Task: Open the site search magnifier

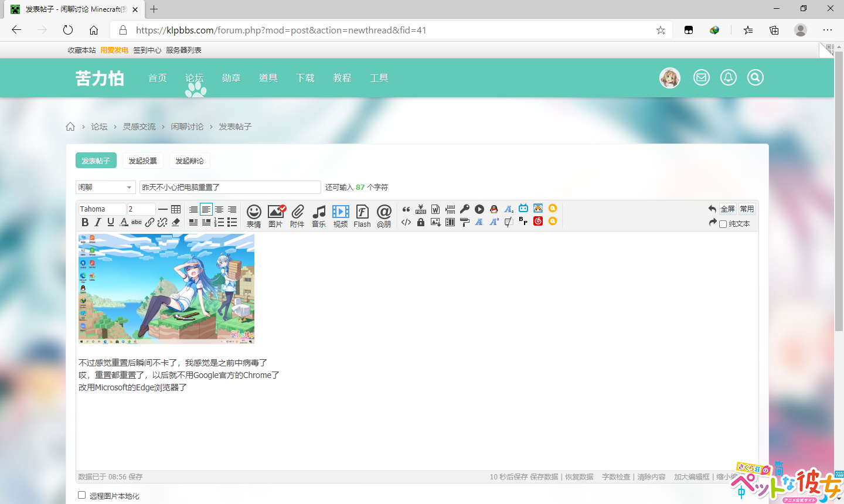Action: [755, 77]
